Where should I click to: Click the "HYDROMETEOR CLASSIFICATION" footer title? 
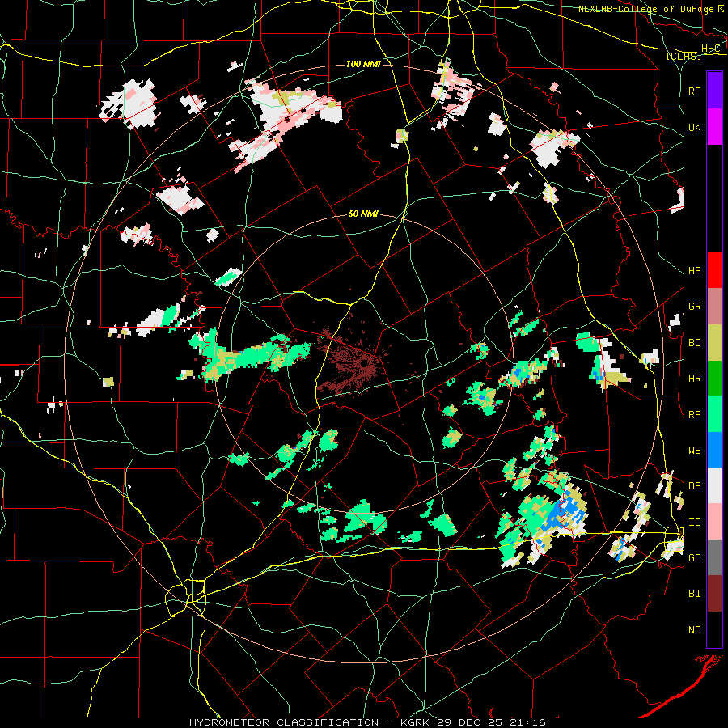(284, 722)
